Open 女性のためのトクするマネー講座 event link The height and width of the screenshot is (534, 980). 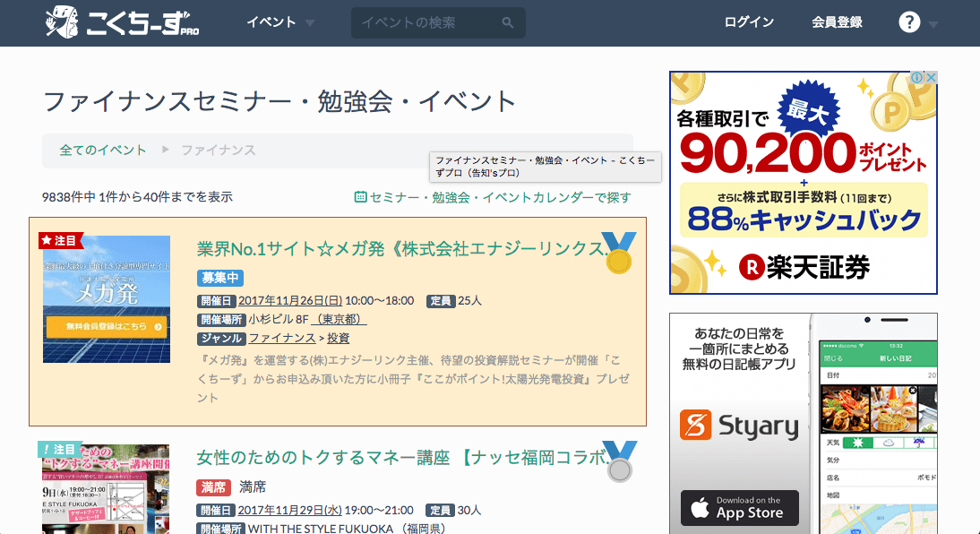click(399, 457)
